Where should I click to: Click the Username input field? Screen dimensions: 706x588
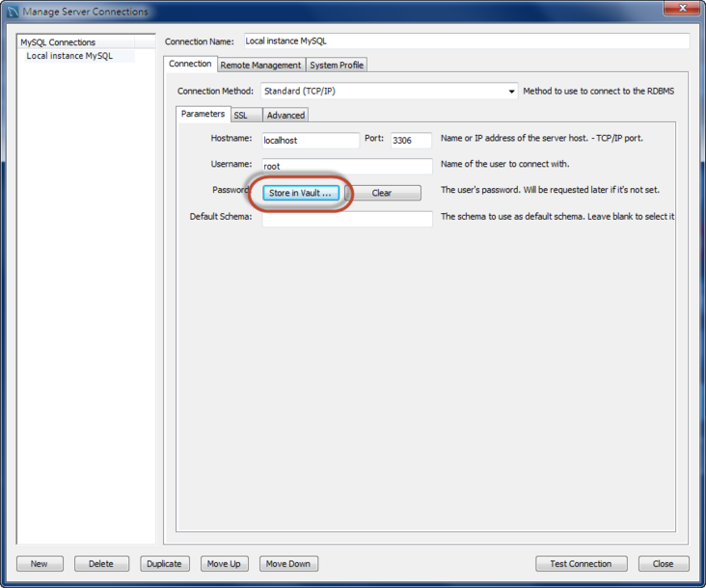click(346, 167)
